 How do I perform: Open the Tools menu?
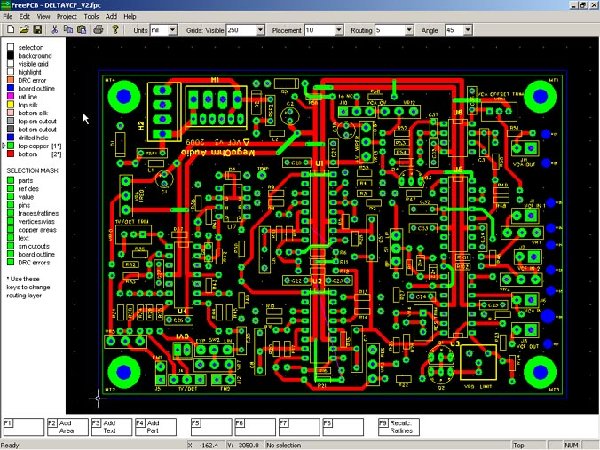[91, 17]
